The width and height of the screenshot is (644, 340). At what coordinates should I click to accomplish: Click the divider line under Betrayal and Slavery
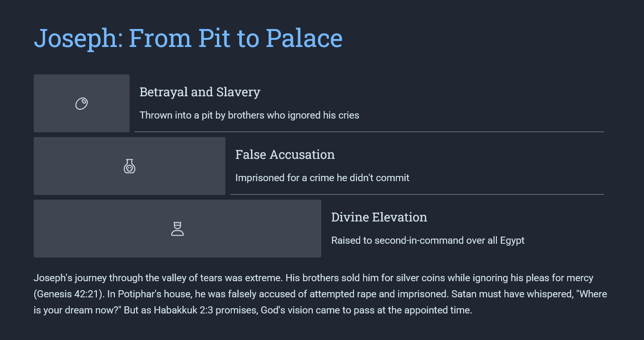click(369, 132)
